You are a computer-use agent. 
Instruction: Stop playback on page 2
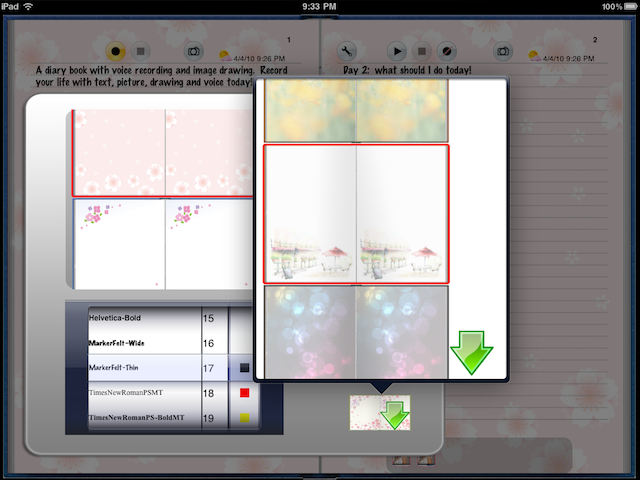[x=422, y=51]
